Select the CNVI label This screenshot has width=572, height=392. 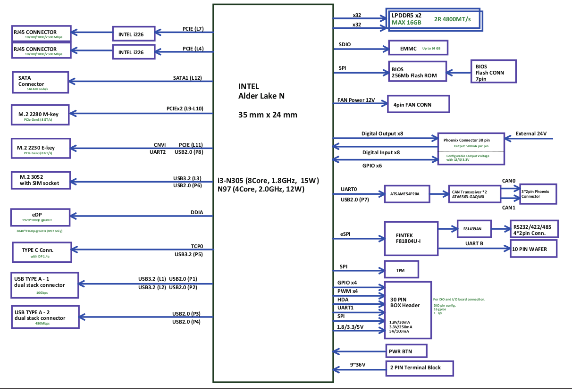coord(160,145)
